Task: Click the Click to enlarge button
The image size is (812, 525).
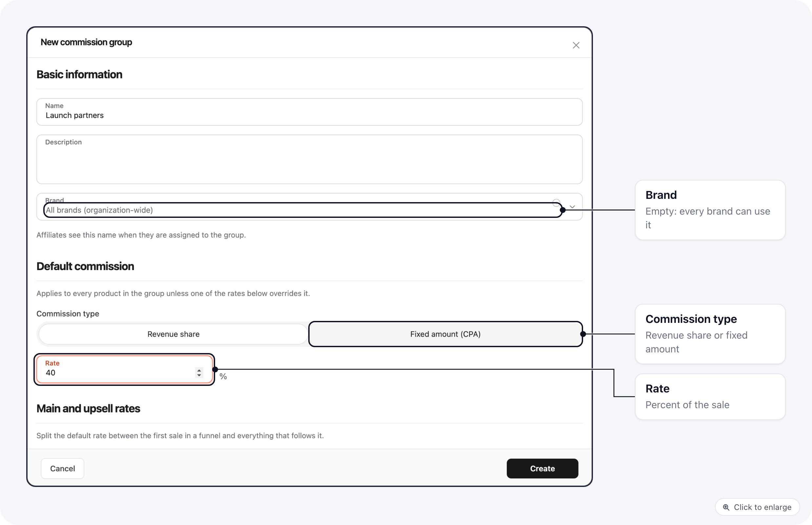Action: tap(757, 507)
